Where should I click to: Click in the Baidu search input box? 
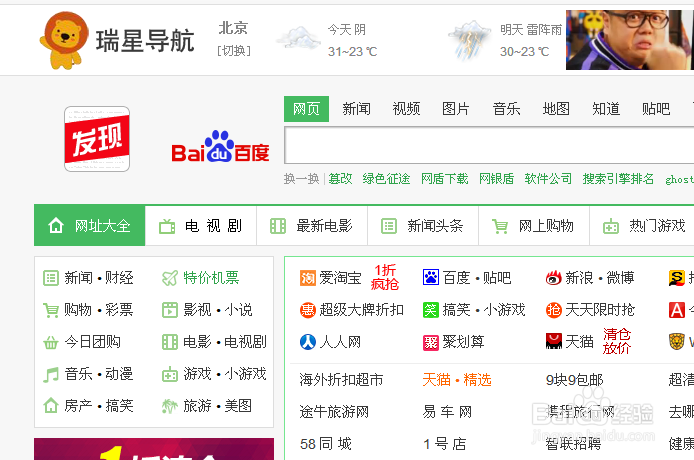(489, 145)
